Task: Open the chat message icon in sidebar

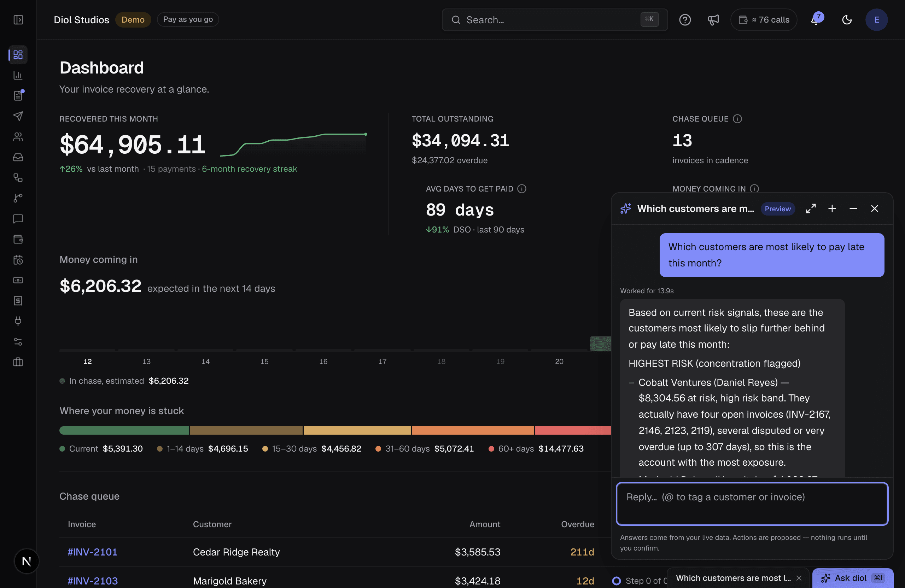Action: click(x=18, y=218)
